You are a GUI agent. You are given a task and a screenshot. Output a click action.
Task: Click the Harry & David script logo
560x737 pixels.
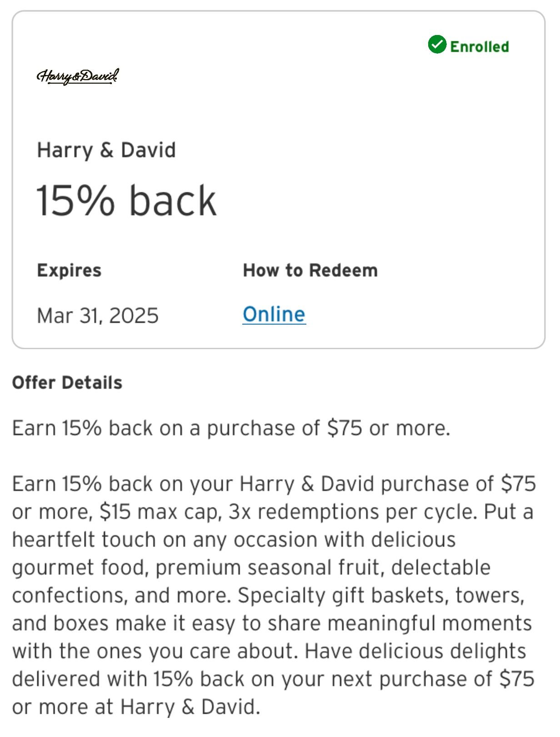(x=78, y=76)
